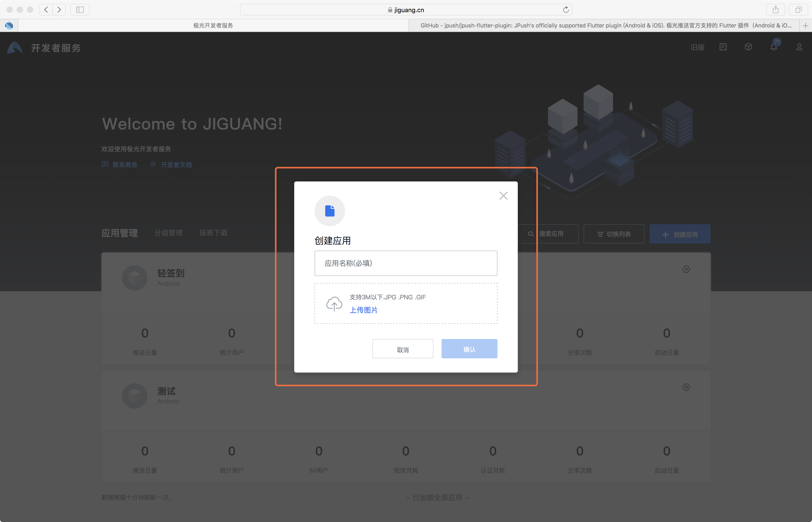Screen dimensions: 812x522
Task: Click settings gear for 轻签到 app
Action: (x=686, y=269)
